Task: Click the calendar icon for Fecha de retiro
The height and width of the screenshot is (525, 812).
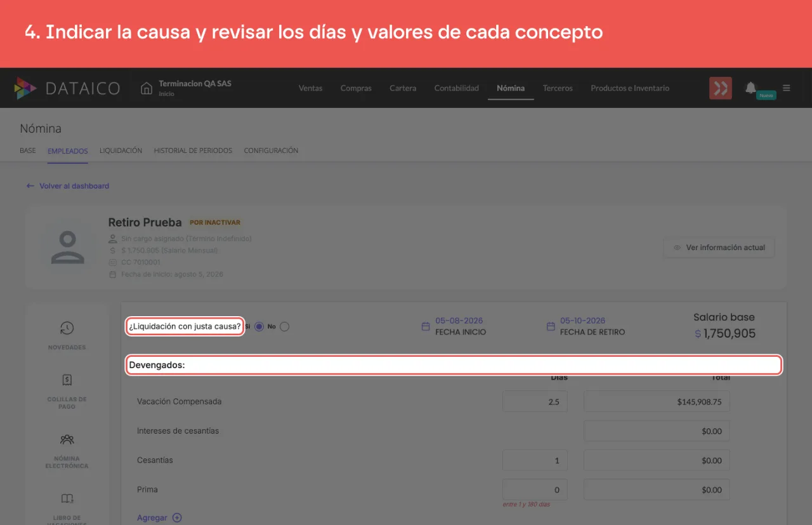Action: click(551, 326)
